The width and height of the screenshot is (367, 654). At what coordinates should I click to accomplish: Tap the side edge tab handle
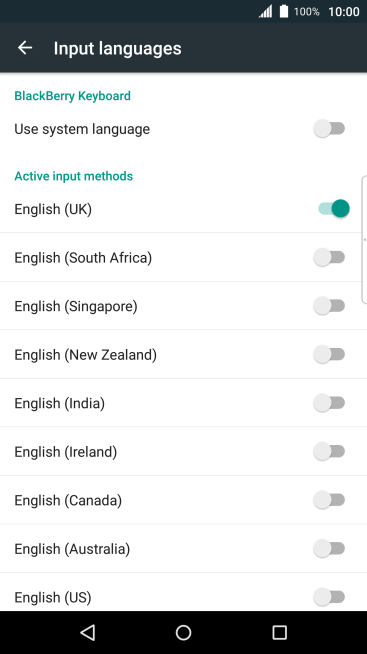coord(364,240)
